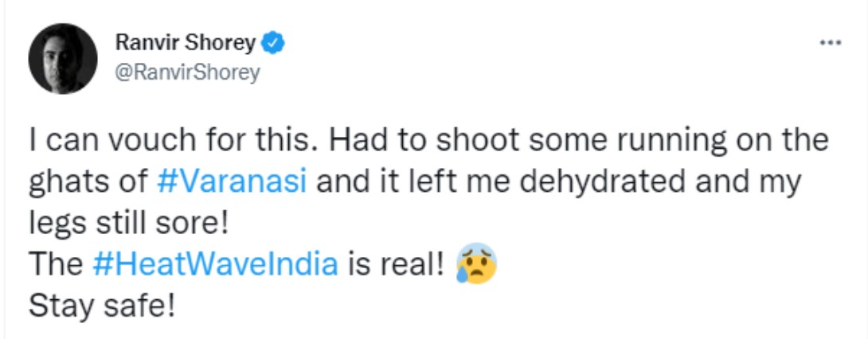Click the word "ghats" in the tweet
The image size is (868, 339).
68,181
